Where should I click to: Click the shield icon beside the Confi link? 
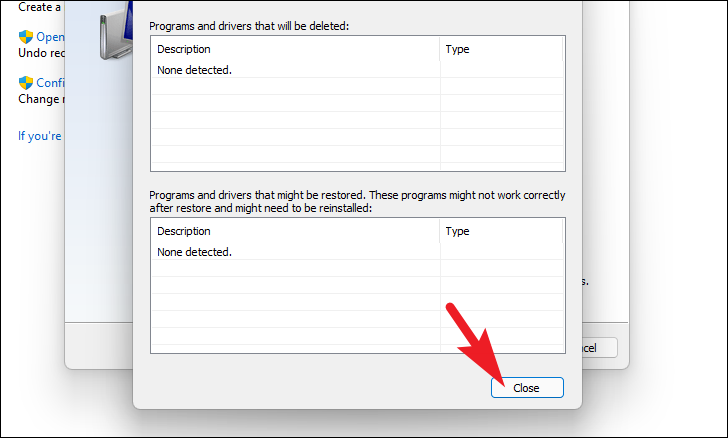coord(26,83)
